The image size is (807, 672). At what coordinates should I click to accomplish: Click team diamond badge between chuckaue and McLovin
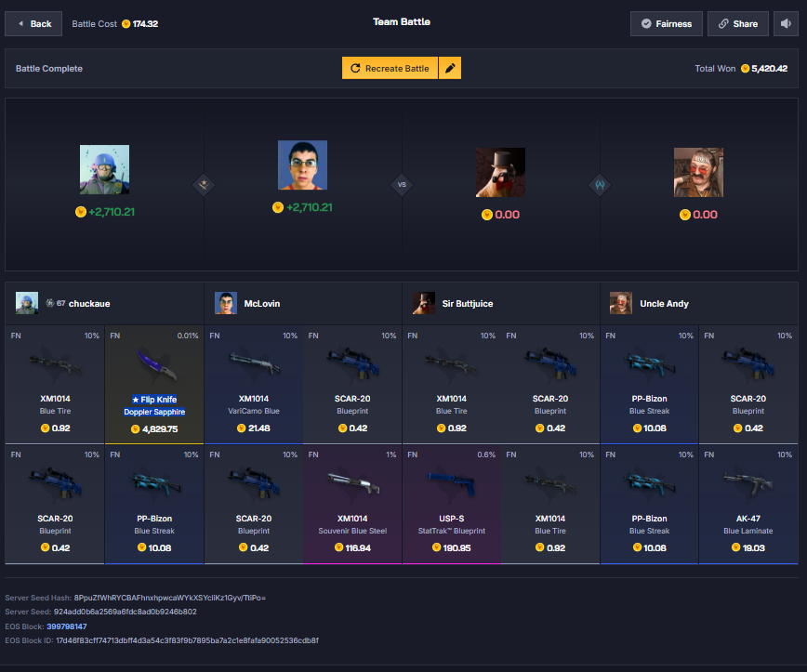coord(204,184)
